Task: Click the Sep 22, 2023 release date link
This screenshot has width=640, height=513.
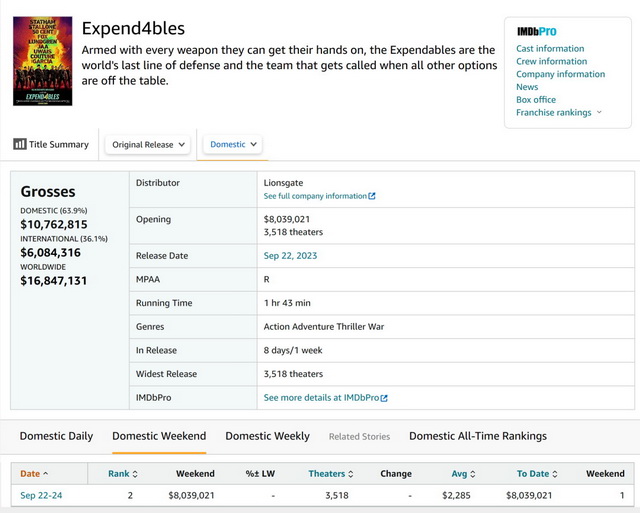Action: pyautogui.click(x=290, y=256)
